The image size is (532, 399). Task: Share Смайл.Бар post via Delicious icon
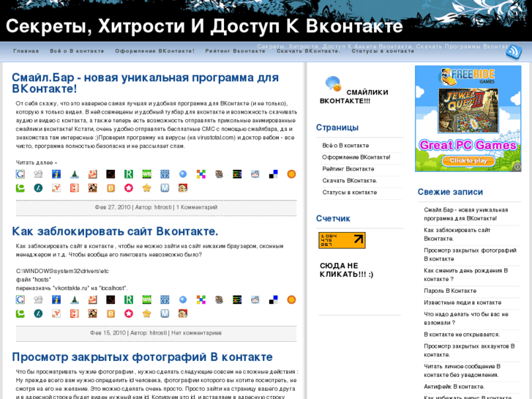[273, 174]
